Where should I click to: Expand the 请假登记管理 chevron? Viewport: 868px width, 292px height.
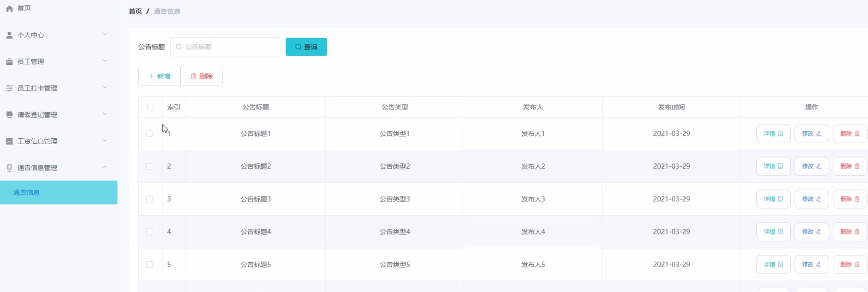pos(105,114)
